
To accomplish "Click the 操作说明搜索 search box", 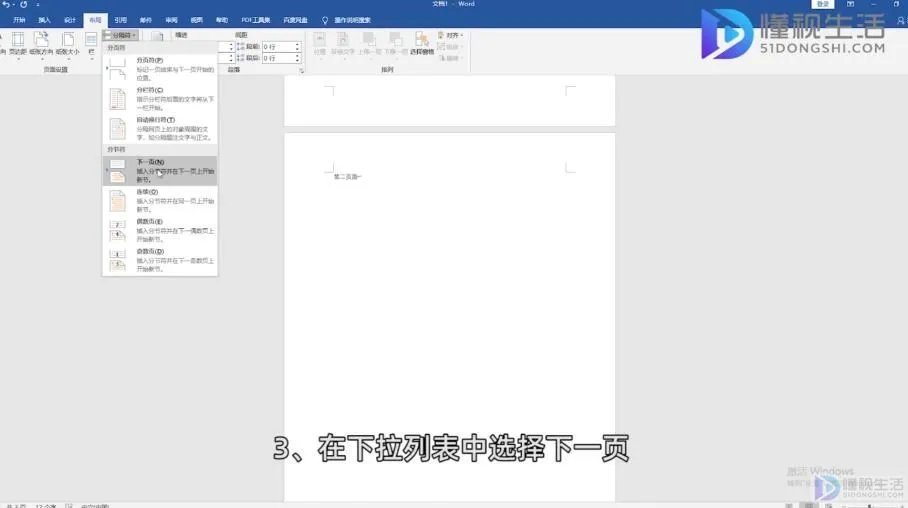I will pyautogui.click(x=352, y=20).
